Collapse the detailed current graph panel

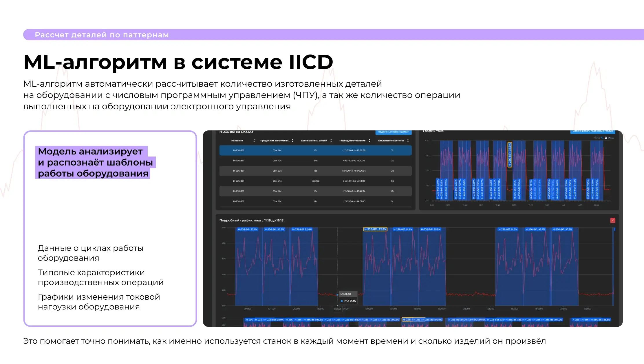(613, 220)
